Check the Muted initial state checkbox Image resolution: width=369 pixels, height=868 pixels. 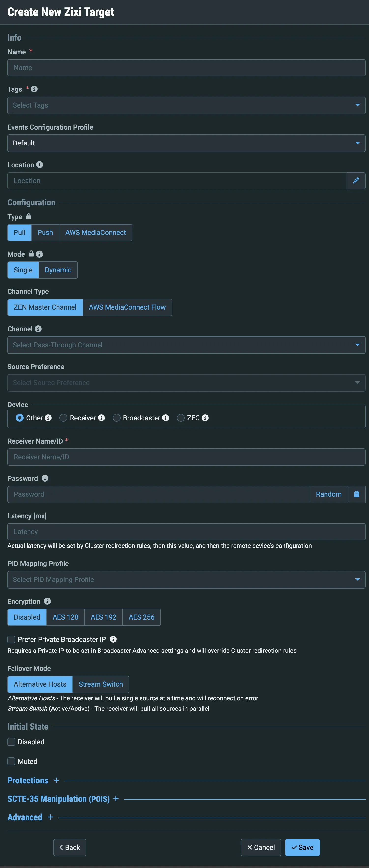(12, 762)
